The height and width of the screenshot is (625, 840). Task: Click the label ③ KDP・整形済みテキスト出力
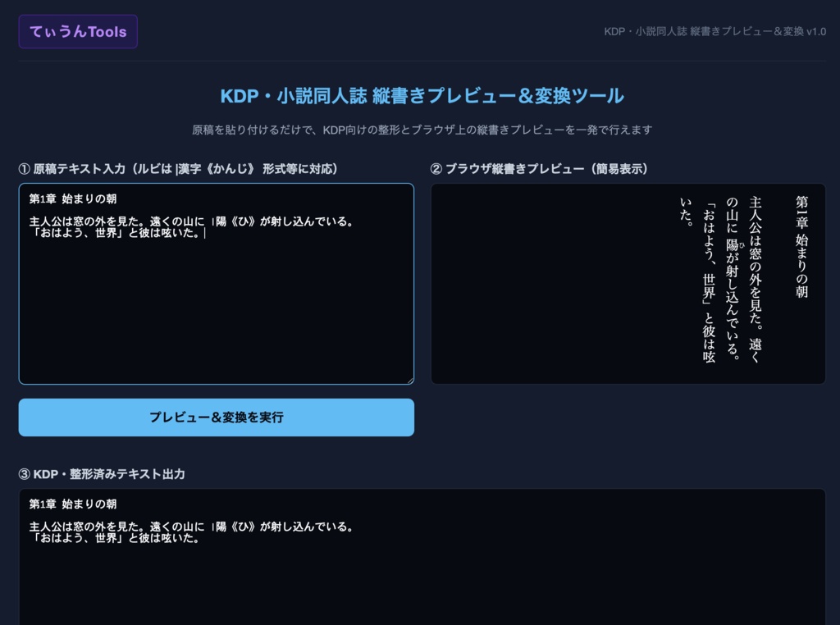pos(102,474)
